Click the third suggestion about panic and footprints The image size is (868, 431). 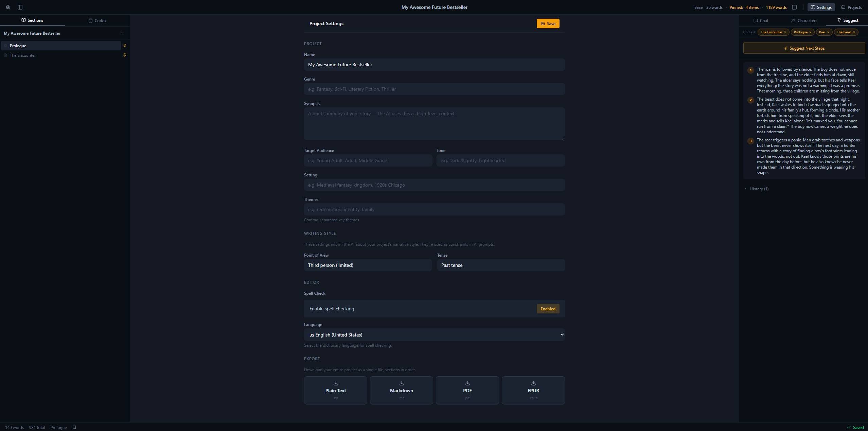coord(808,156)
